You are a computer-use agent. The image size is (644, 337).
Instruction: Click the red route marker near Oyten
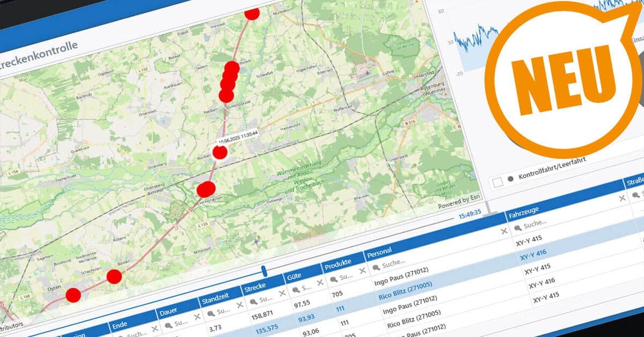[x=73, y=295]
